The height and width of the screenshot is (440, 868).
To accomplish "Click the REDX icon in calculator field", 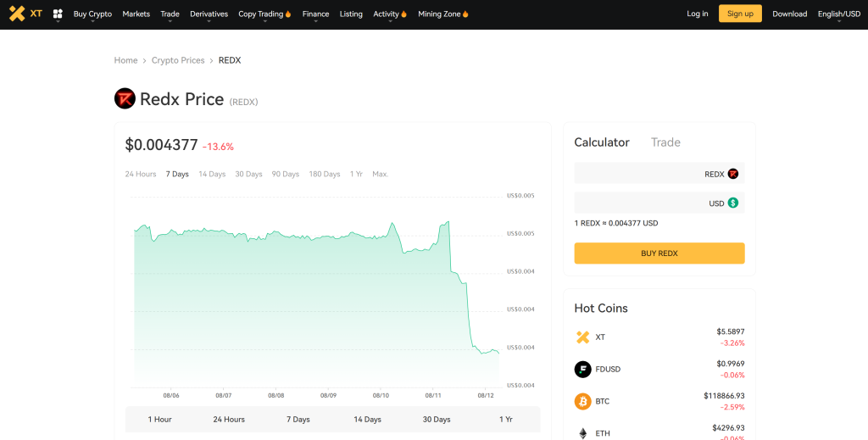I will click(733, 174).
